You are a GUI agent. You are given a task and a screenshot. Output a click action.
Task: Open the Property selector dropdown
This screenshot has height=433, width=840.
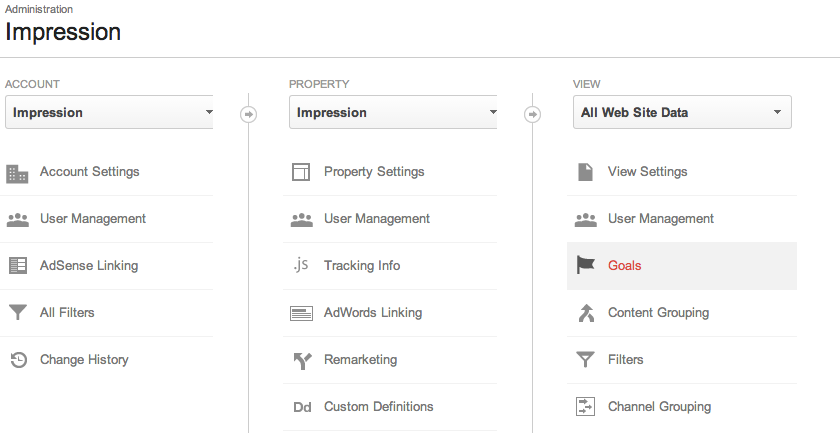point(393,113)
